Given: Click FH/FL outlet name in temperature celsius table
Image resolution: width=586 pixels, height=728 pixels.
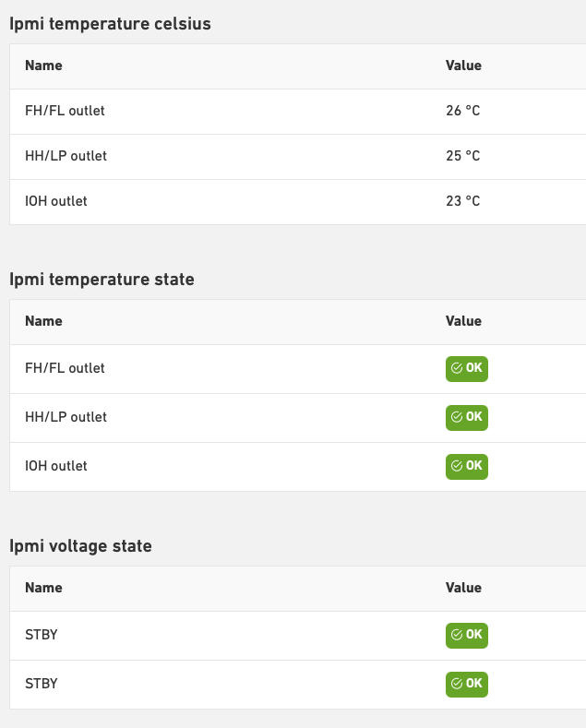Looking at the screenshot, I should (x=65, y=111).
